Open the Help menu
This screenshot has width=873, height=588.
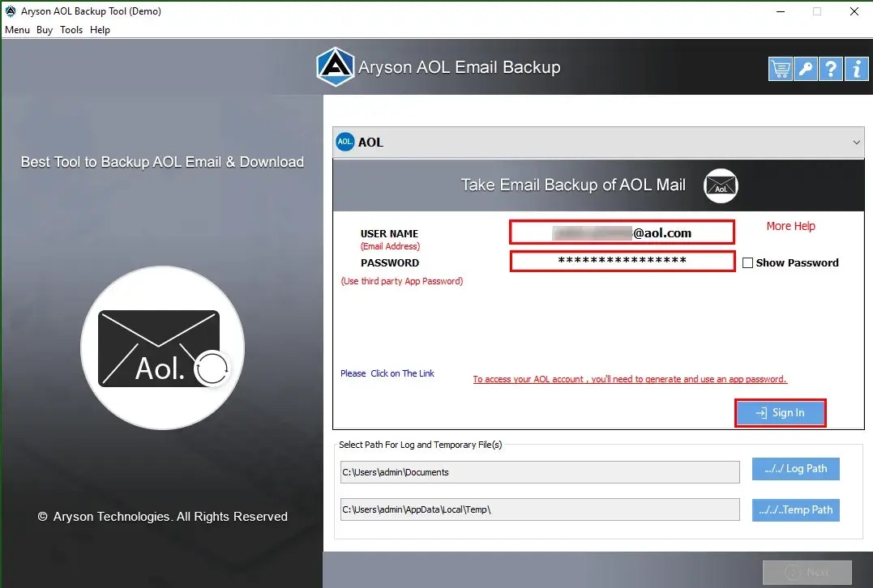click(x=101, y=30)
